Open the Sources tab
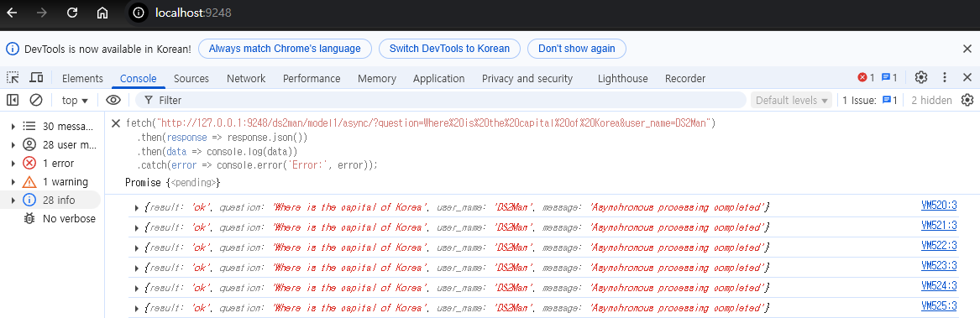This screenshot has width=980, height=318. (x=191, y=79)
